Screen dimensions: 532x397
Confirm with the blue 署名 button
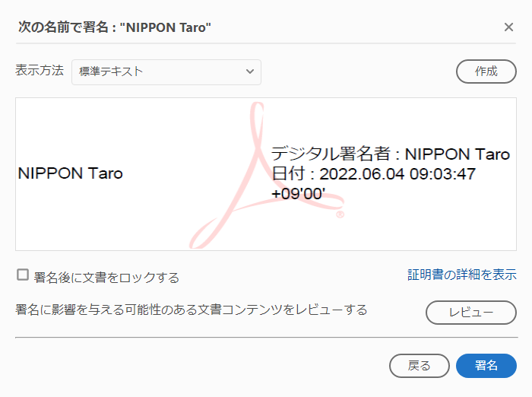point(486,366)
